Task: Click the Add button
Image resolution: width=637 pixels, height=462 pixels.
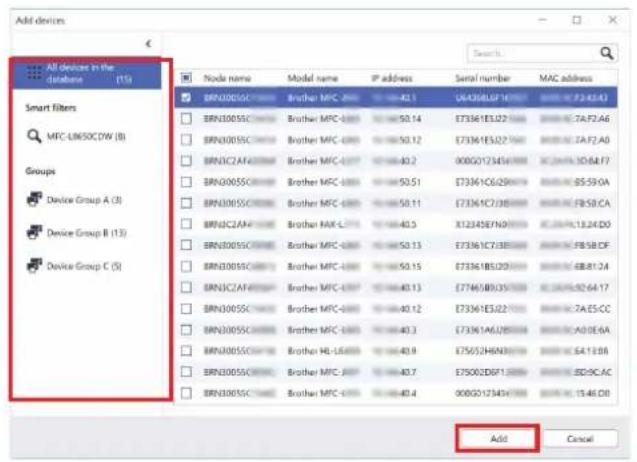Action: click(x=498, y=438)
